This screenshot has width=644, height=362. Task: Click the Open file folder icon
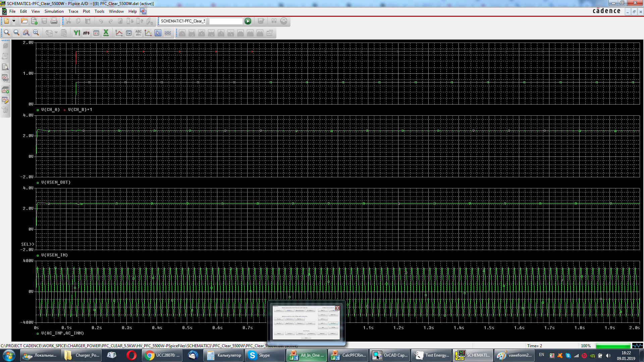coord(24,21)
